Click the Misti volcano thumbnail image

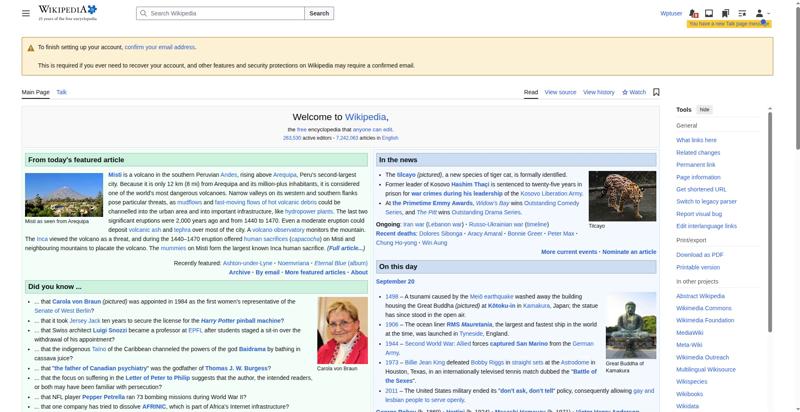(x=64, y=195)
